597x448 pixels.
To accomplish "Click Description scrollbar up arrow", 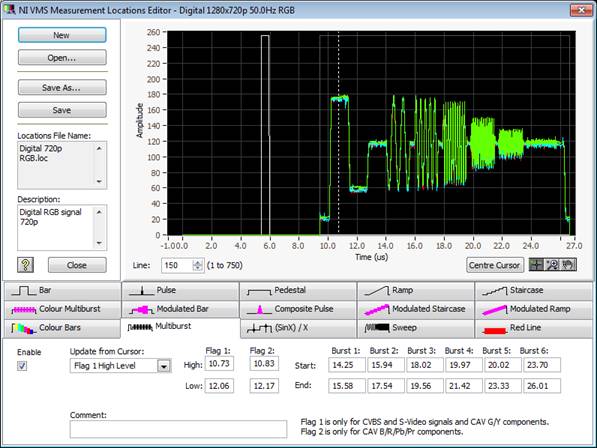I will click(x=100, y=212).
